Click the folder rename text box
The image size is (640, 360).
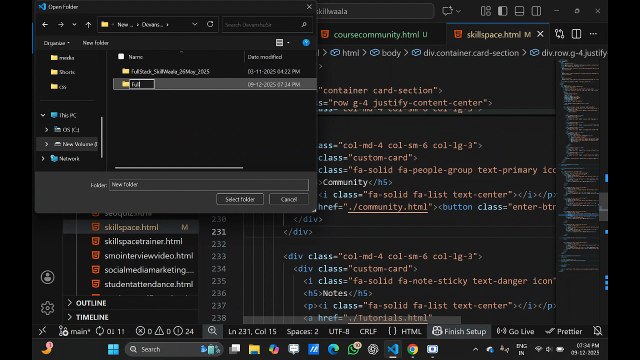[x=142, y=84]
